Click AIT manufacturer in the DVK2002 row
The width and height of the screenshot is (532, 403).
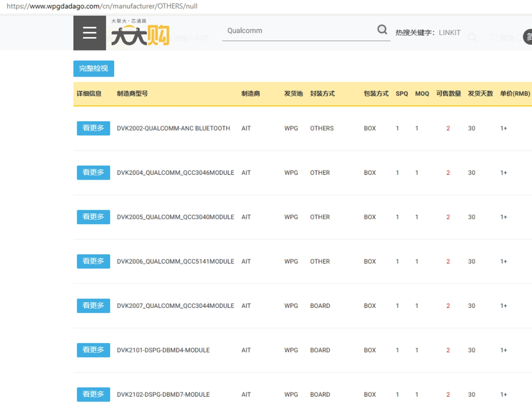[246, 129]
